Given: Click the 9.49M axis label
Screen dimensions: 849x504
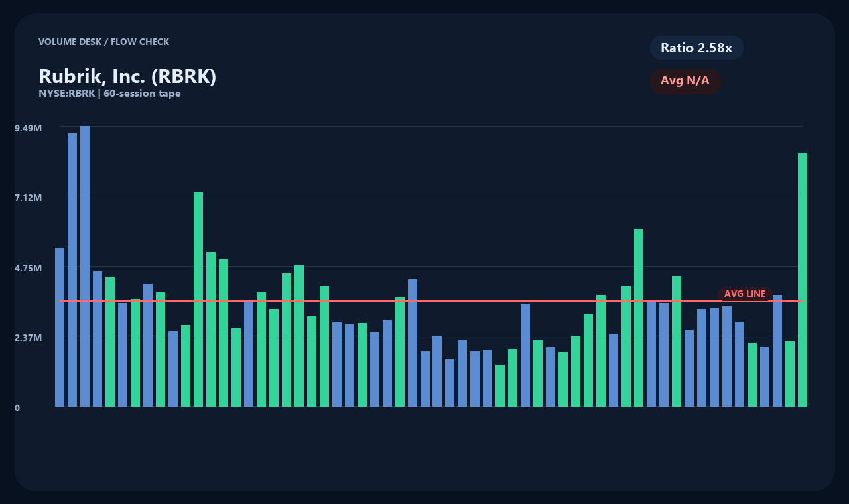Looking at the screenshot, I should pyautogui.click(x=29, y=127).
